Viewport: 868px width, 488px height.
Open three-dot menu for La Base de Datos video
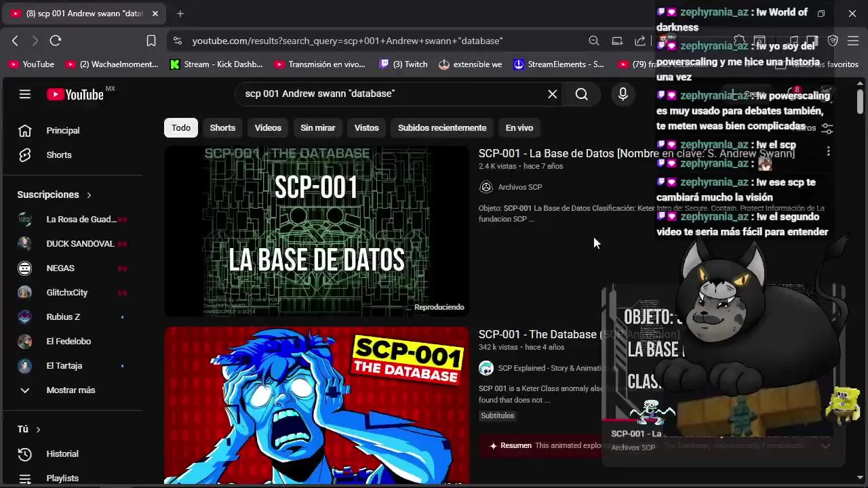click(828, 152)
